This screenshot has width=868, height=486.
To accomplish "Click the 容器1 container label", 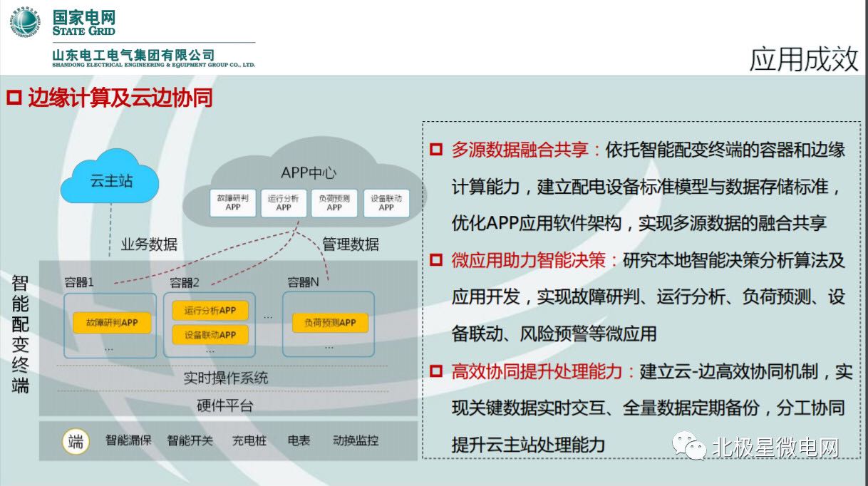I will (78, 282).
